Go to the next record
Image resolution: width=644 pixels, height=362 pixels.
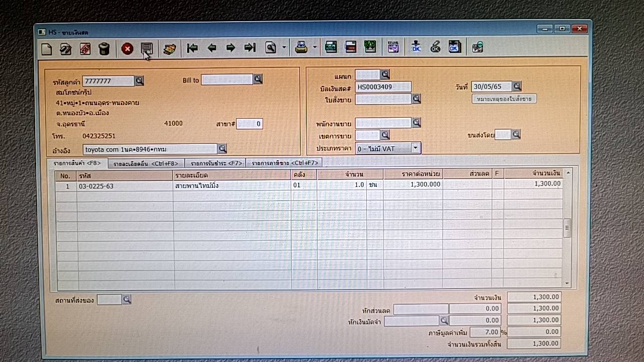[230, 48]
